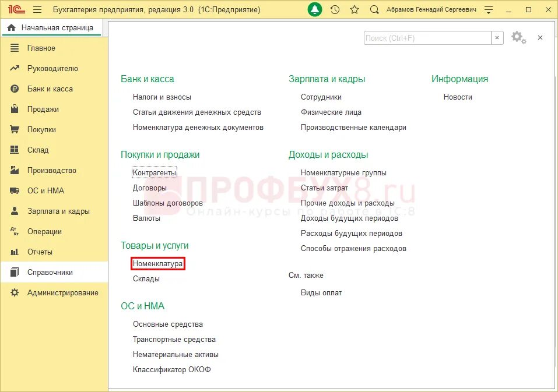Click the Операции Дт/Кт icon
Screen dimensions: 558x392
click(x=15, y=232)
